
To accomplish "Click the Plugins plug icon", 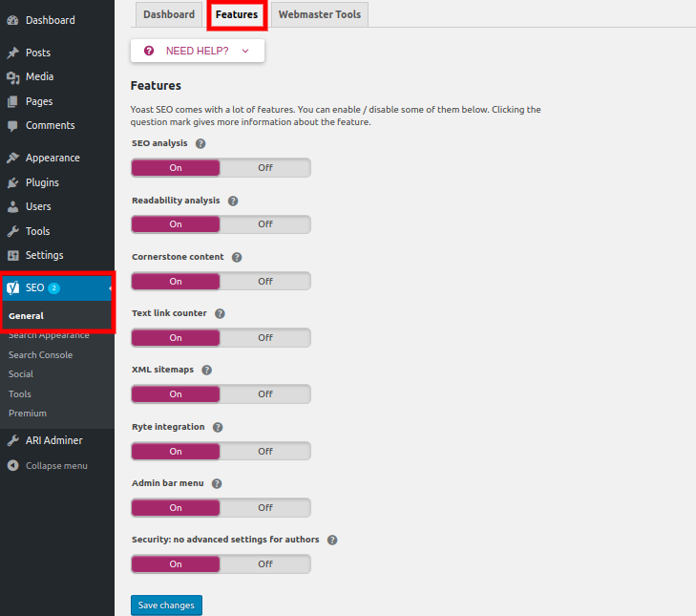I will coord(12,182).
